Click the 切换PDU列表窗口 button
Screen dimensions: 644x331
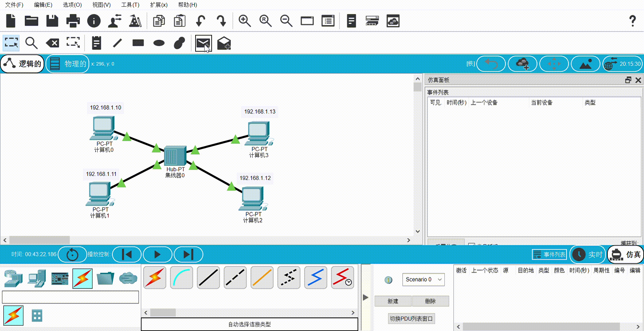tap(411, 319)
